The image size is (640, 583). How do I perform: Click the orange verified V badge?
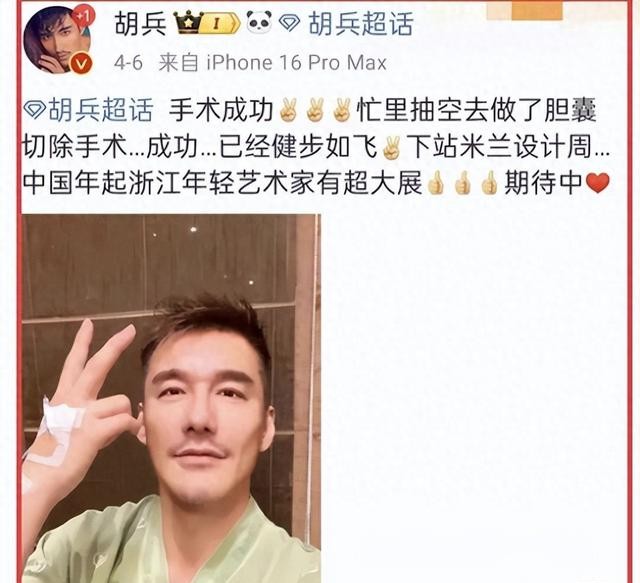tap(80, 64)
